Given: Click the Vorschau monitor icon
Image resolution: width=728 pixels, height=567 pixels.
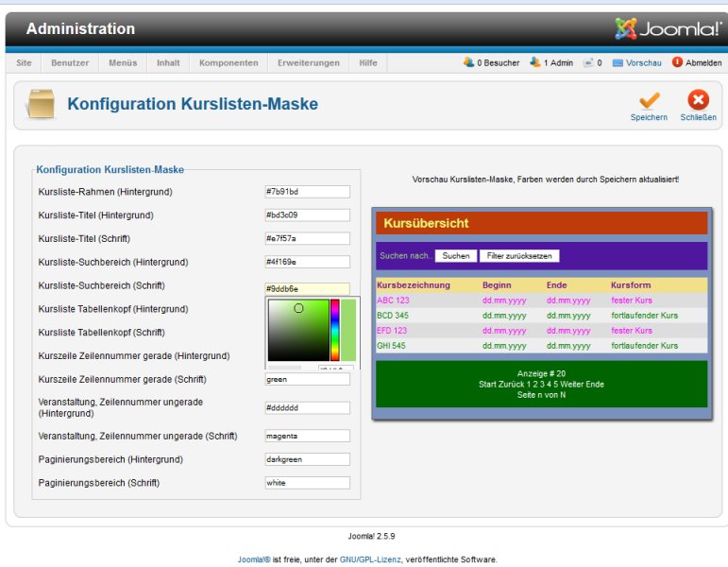Looking at the screenshot, I should 618,63.
